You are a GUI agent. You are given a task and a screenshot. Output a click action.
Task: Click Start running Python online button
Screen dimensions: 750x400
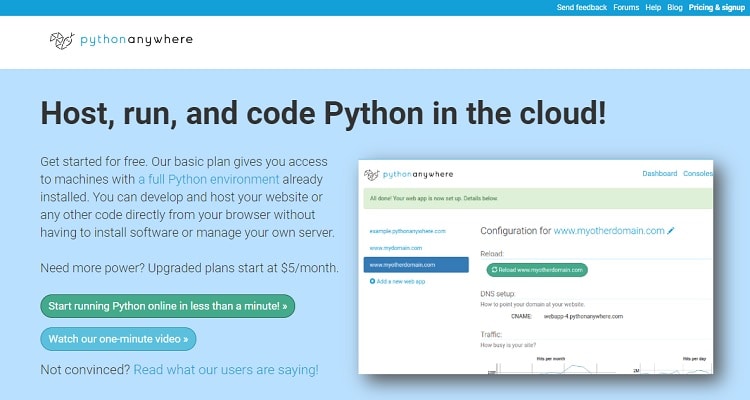point(167,306)
